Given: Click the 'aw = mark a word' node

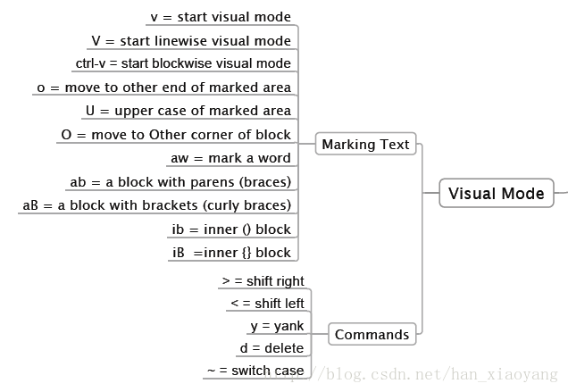Looking at the screenshot, I should [x=231, y=158].
